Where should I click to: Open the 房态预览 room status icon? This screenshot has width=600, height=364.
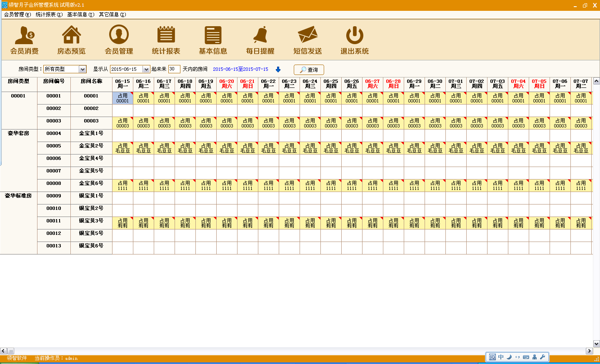coord(71,40)
